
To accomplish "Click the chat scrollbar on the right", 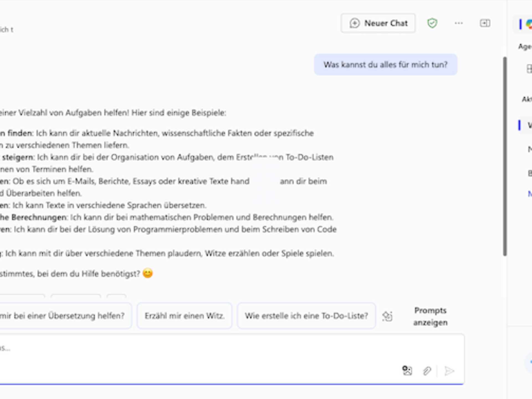I will pos(504,155).
